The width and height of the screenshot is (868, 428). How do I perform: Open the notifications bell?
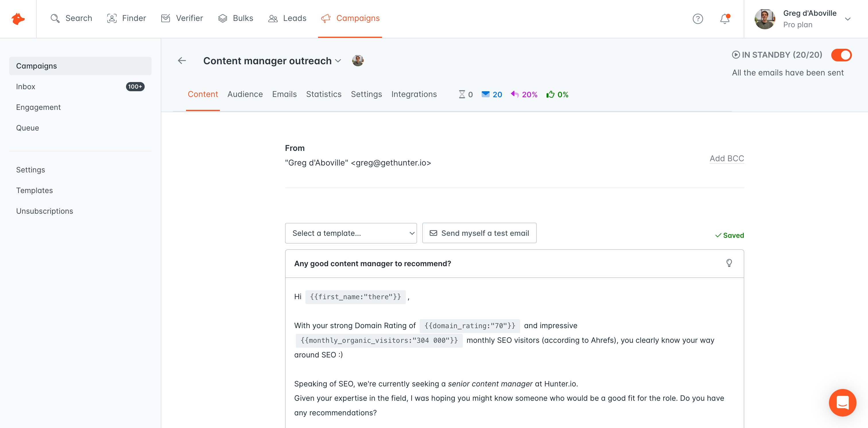click(725, 19)
